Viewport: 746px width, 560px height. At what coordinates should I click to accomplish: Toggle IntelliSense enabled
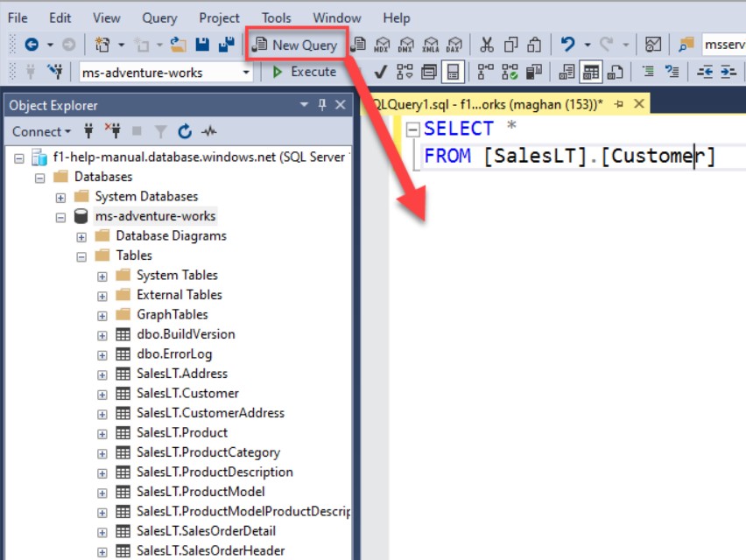coord(453,73)
